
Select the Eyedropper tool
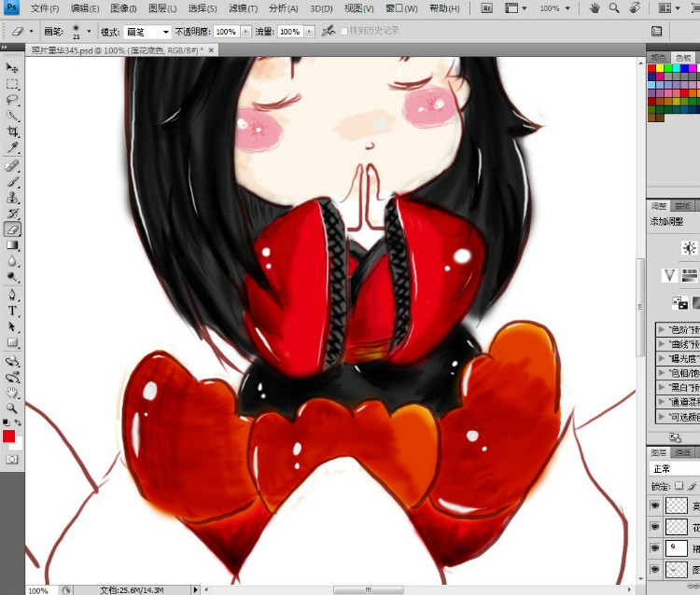pos(12,147)
